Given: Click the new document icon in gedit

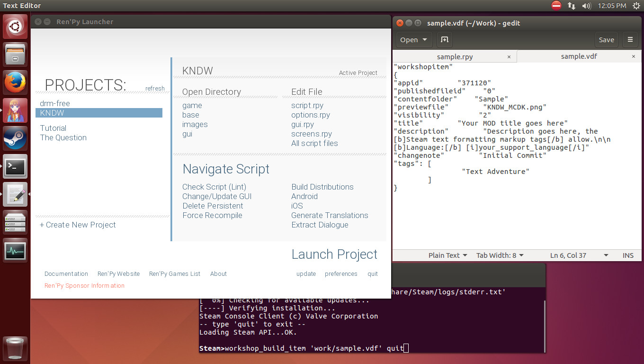Looking at the screenshot, I should 444,40.
